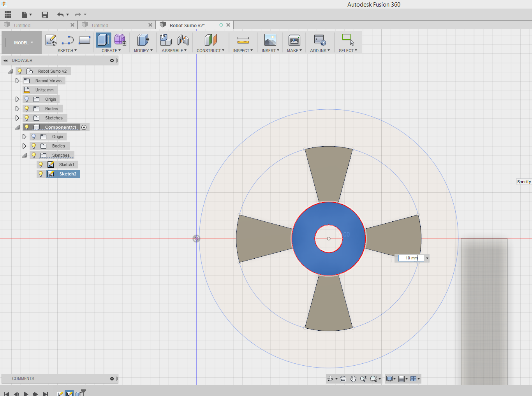
Task: Toggle visibility of the Bodies folder
Action: 26,108
